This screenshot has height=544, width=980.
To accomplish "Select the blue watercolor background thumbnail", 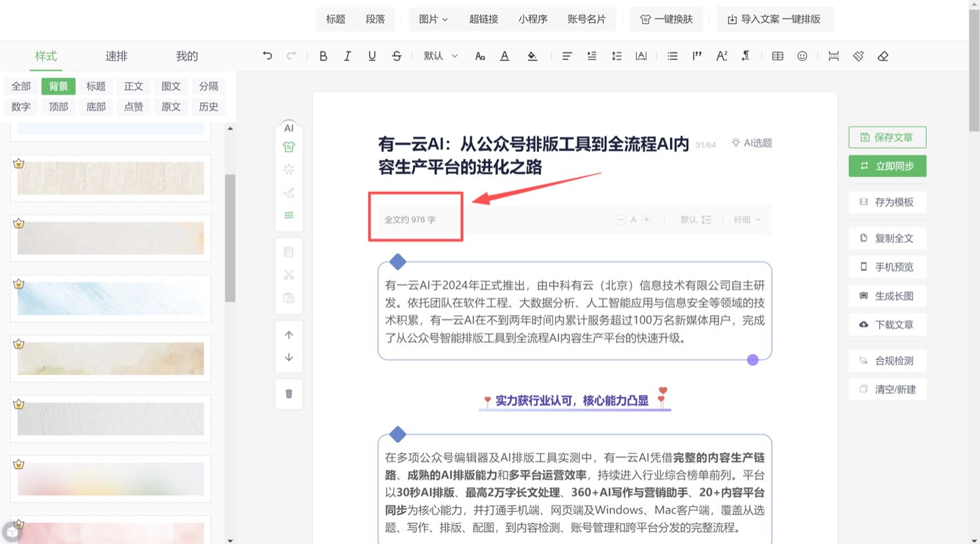I will click(x=111, y=298).
